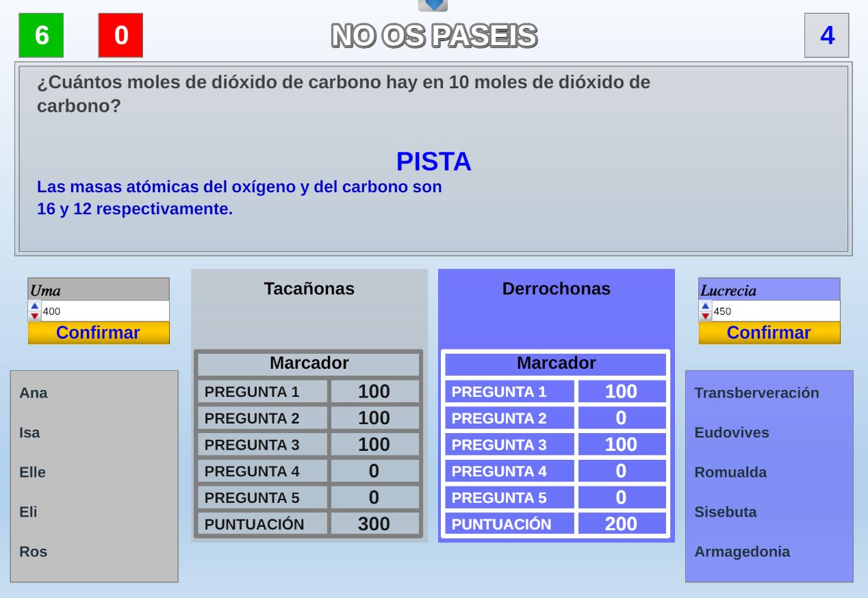Click the Tacañonas team header
868x598 pixels.
(x=309, y=289)
